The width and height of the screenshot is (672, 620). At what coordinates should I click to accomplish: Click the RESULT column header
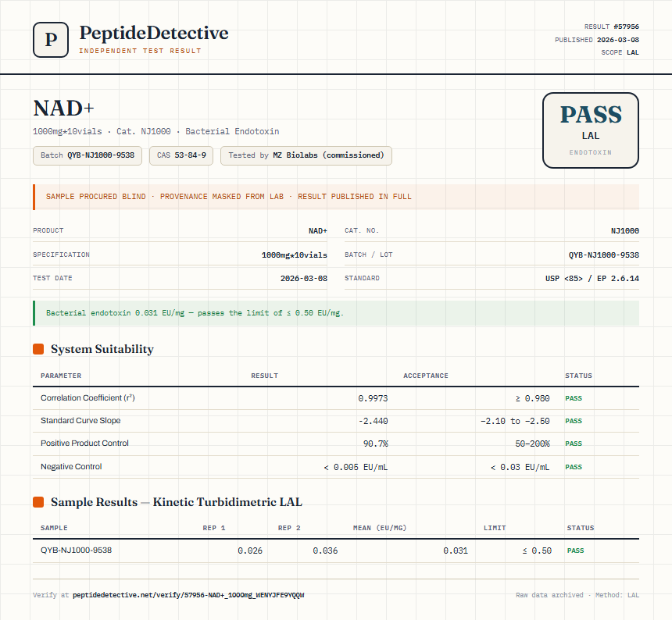(x=264, y=376)
